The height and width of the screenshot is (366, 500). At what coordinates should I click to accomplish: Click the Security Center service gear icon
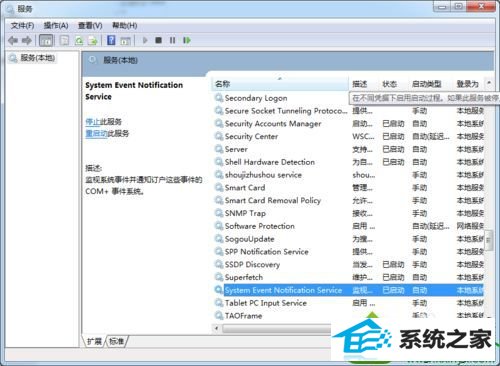219,136
